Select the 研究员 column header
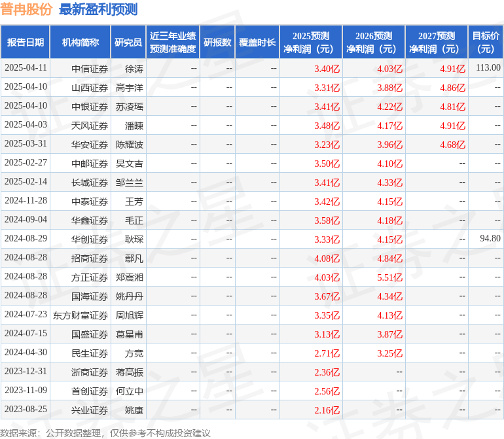The image size is (504, 439). pyautogui.click(x=128, y=43)
